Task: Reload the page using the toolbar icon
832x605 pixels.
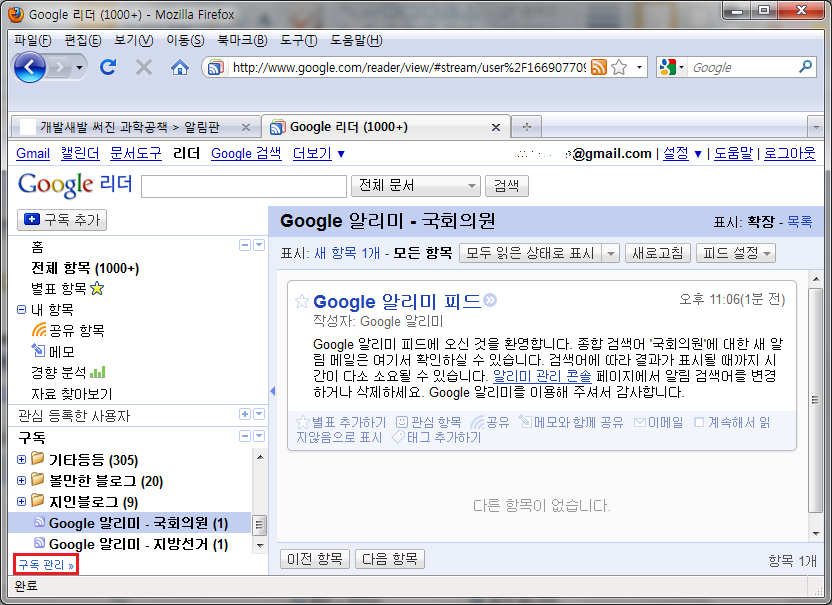Action: 108,67
